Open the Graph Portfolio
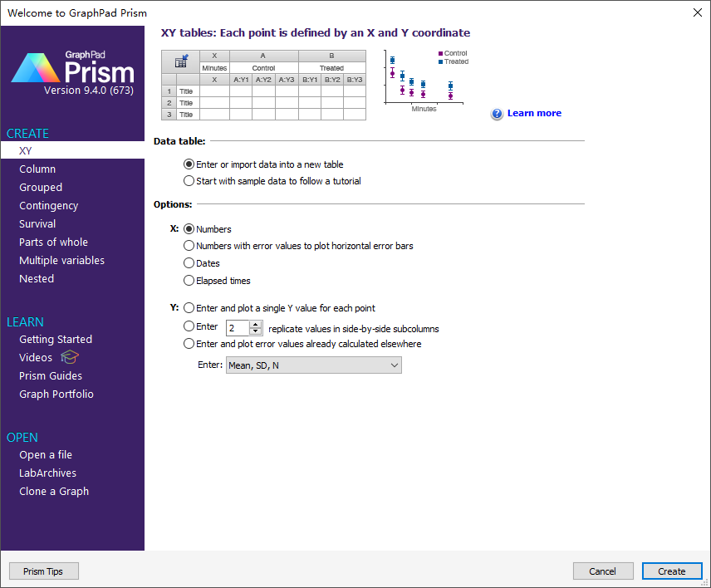 click(56, 394)
